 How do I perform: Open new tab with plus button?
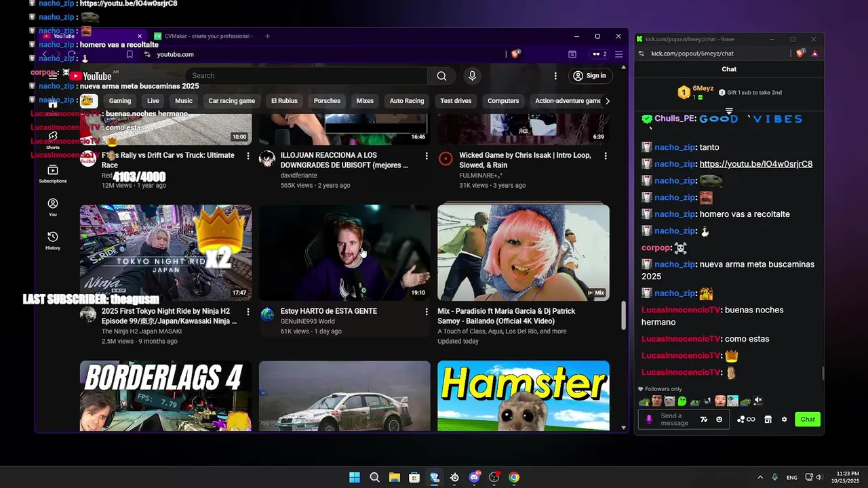pos(267,36)
